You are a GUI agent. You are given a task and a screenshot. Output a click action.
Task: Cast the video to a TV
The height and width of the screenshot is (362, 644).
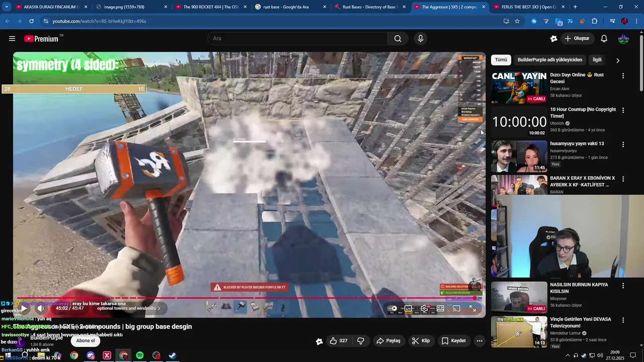coord(456,309)
